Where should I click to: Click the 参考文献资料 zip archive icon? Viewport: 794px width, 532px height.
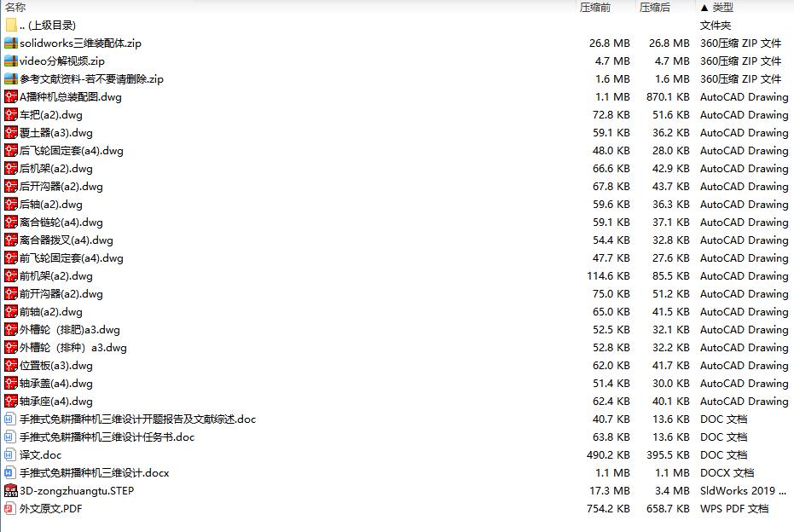(11, 79)
